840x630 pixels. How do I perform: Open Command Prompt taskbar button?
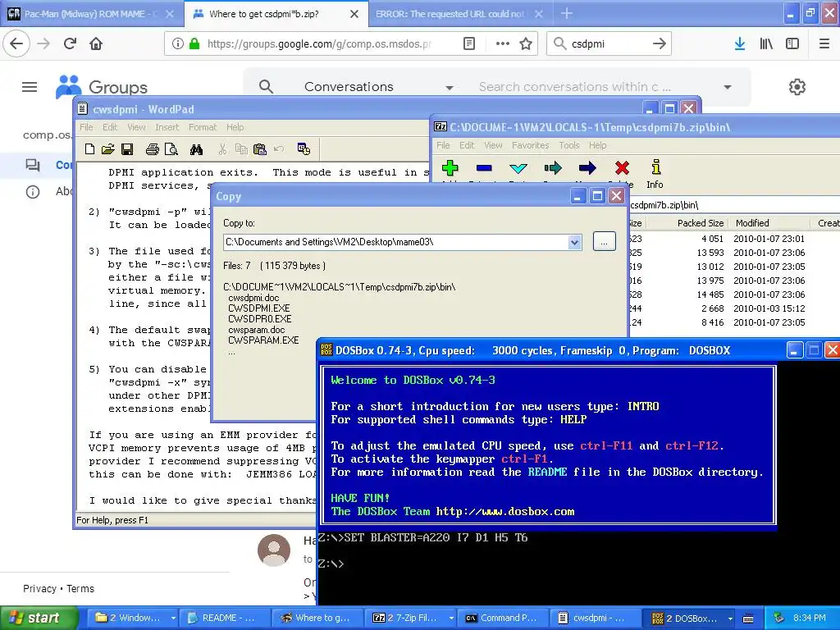click(505, 619)
